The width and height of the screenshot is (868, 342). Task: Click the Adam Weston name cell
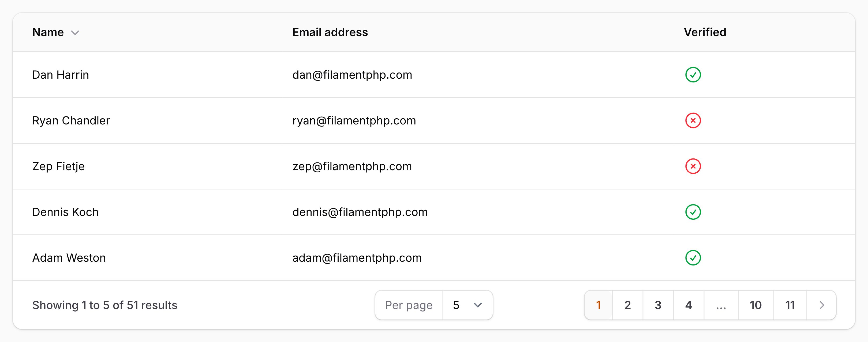(x=69, y=258)
